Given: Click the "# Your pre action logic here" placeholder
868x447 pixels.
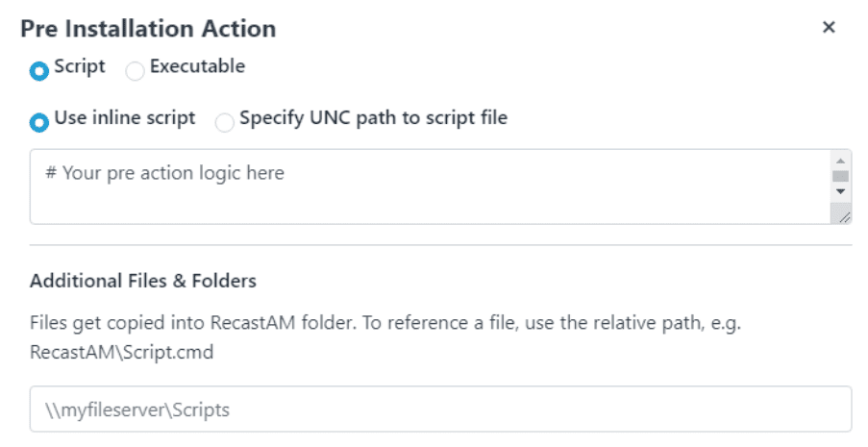Looking at the screenshot, I should (164, 173).
